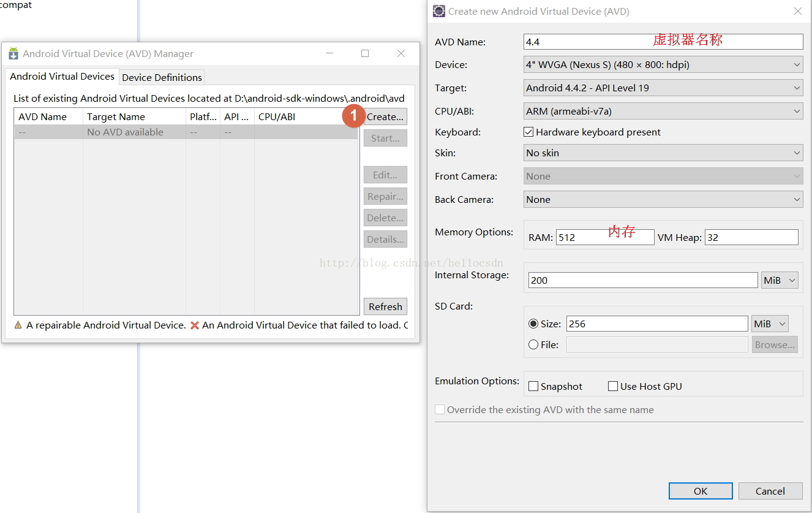Switch to the Device Definitions tab
This screenshot has height=513, width=812.
tap(162, 77)
